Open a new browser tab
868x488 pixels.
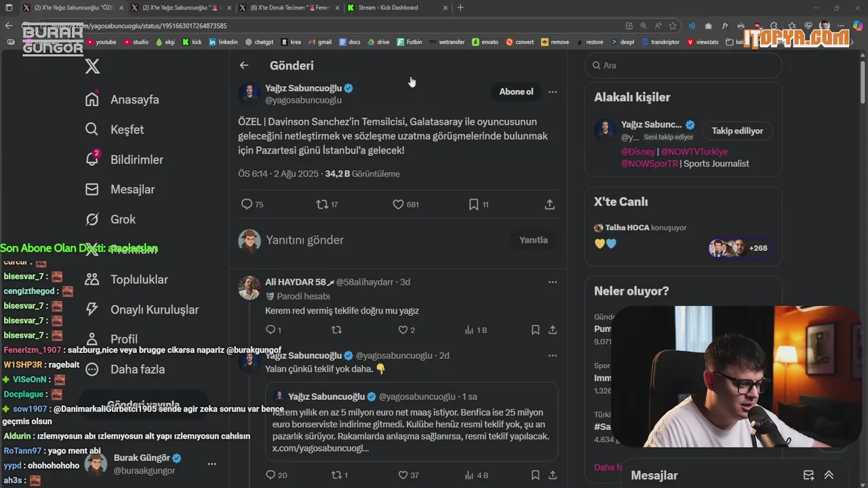pyautogui.click(x=460, y=7)
